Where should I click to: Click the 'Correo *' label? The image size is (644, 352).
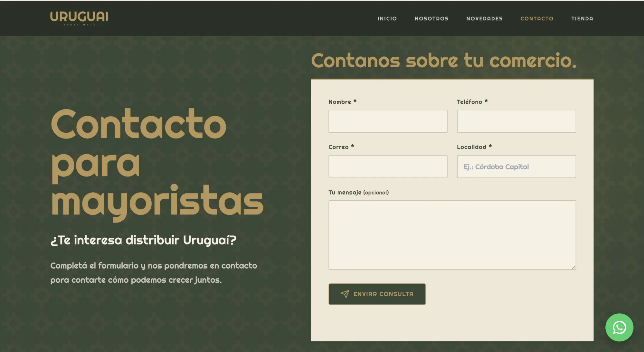click(341, 147)
